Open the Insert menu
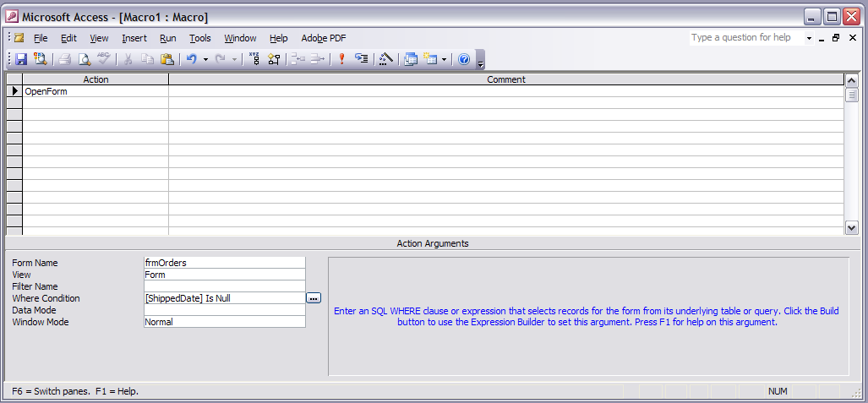This screenshot has height=403, width=868. click(x=134, y=38)
